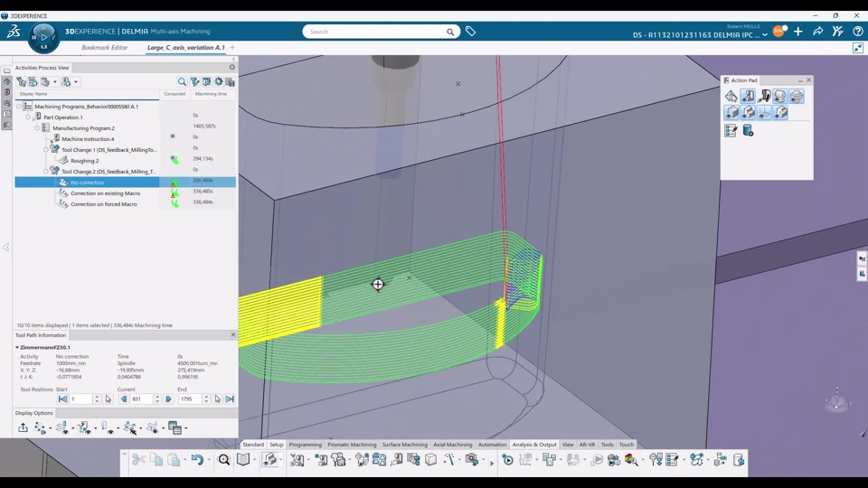Collapse the Manufacturing Program.2 tree node

[x=37, y=128]
